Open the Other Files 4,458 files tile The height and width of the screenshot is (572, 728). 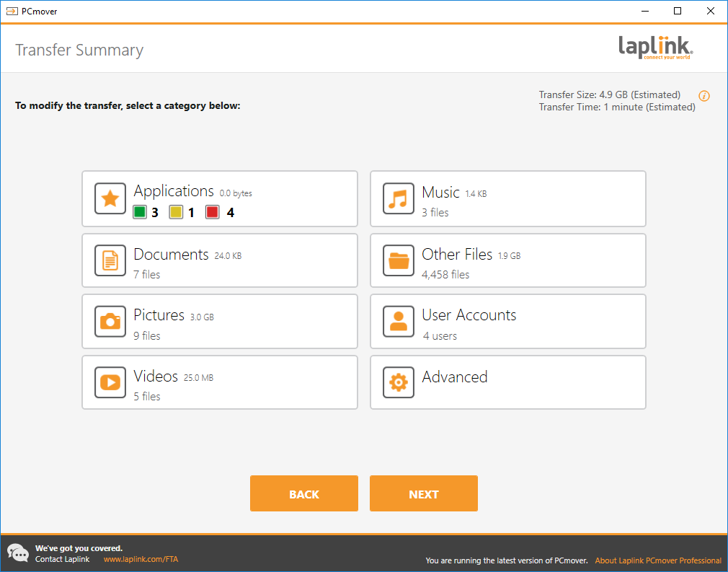508,260
